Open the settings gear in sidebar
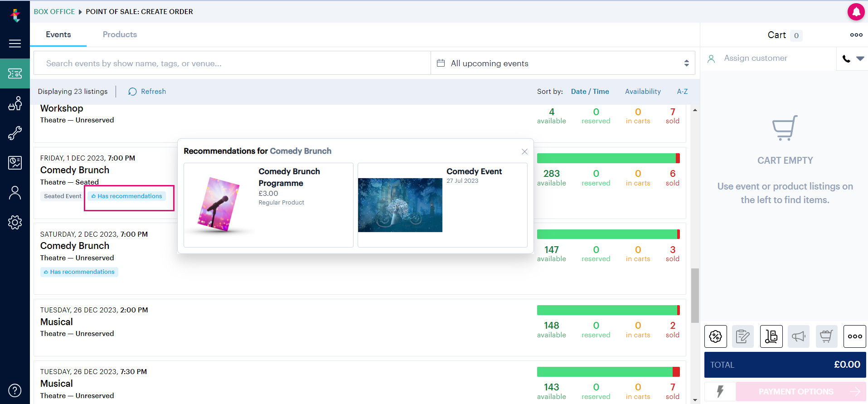This screenshot has width=868, height=404. coord(15,222)
